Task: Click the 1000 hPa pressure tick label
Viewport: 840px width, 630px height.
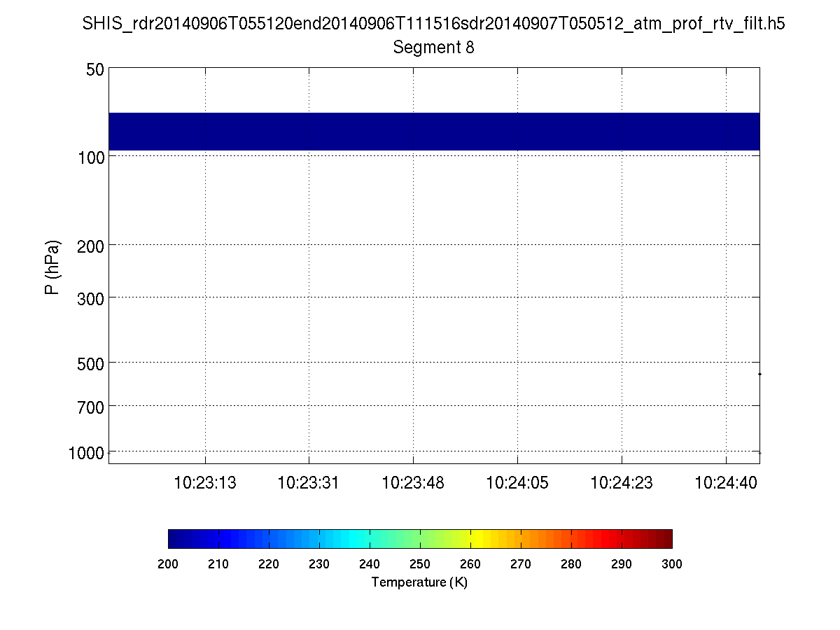Action: click(x=88, y=453)
